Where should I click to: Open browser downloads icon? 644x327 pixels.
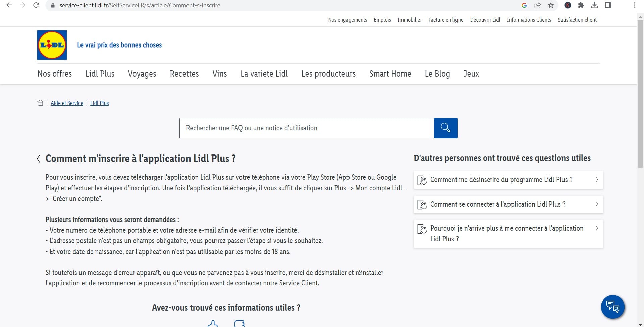pos(594,5)
